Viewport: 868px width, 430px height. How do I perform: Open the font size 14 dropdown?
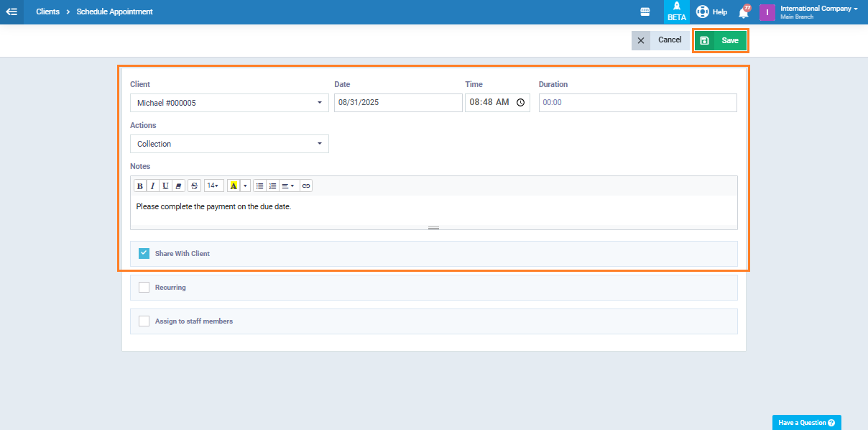point(213,186)
